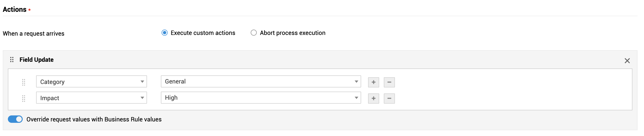Open the Category field dropdown

coord(91,82)
